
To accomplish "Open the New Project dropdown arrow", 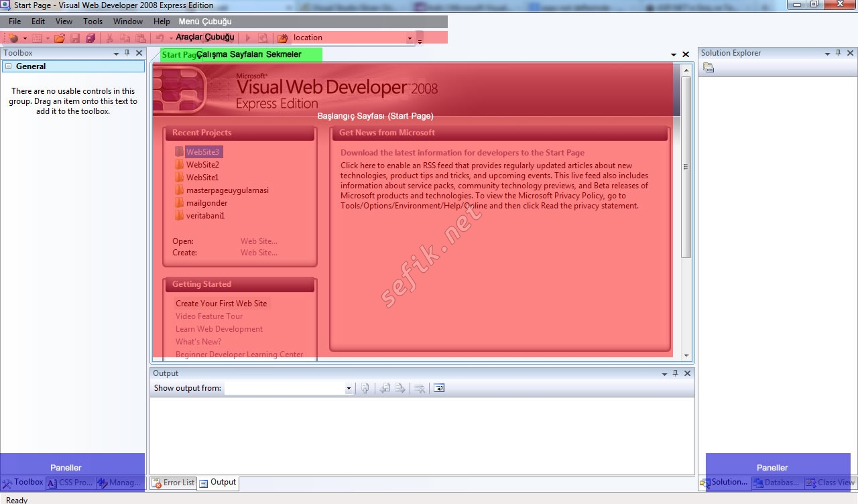I will 24,38.
